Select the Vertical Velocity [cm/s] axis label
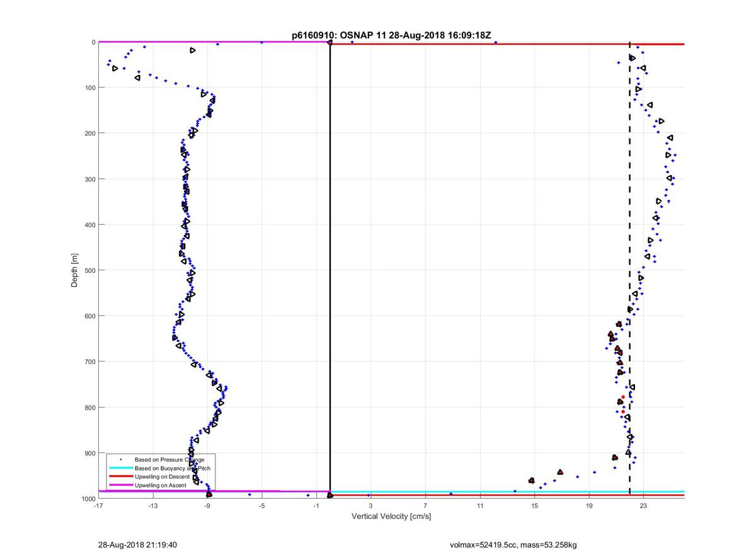Image resolution: width=756 pixels, height=560 pixels. point(391,517)
